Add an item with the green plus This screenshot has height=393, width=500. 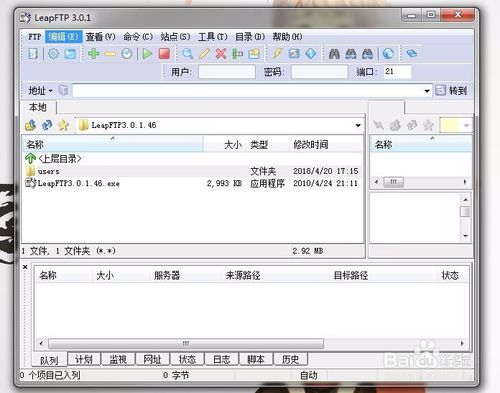point(94,53)
